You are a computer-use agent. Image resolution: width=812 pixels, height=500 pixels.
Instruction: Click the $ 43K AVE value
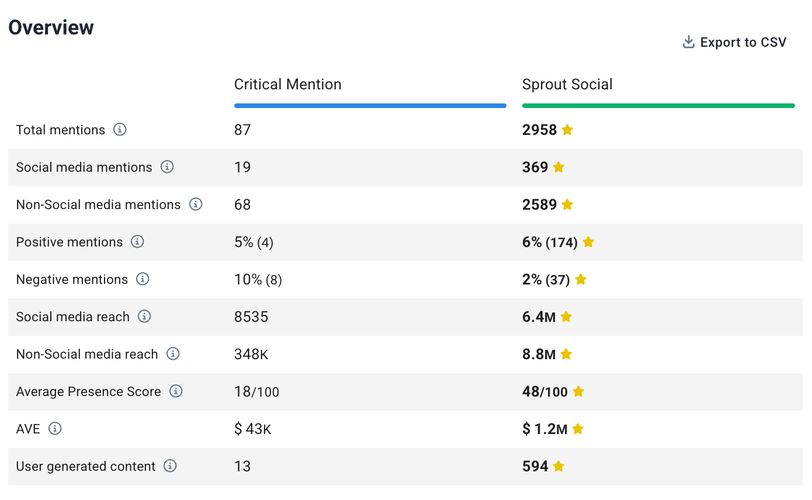(253, 429)
